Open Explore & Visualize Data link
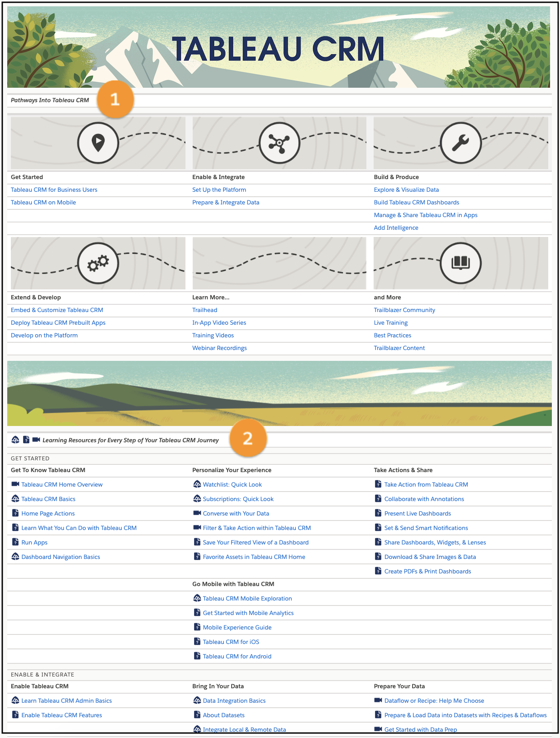The image size is (560, 738). [406, 190]
